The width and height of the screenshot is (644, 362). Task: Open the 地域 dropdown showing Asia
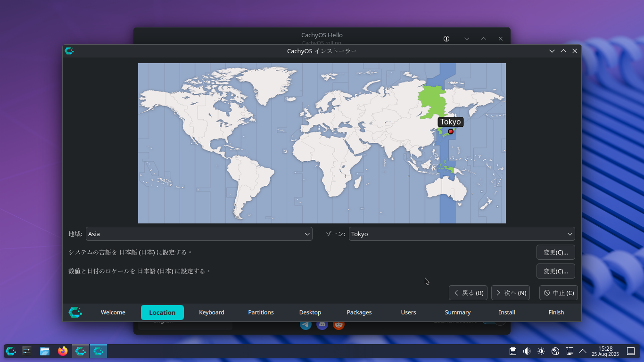coord(199,234)
